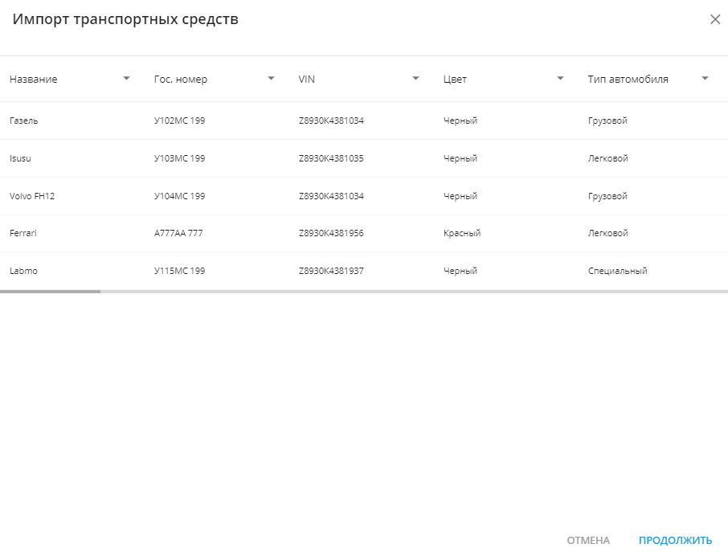Expand the VIN column dropdown arrow
Image resolution: width=728 pixels, height=560 pixels.
pos(415,79)
